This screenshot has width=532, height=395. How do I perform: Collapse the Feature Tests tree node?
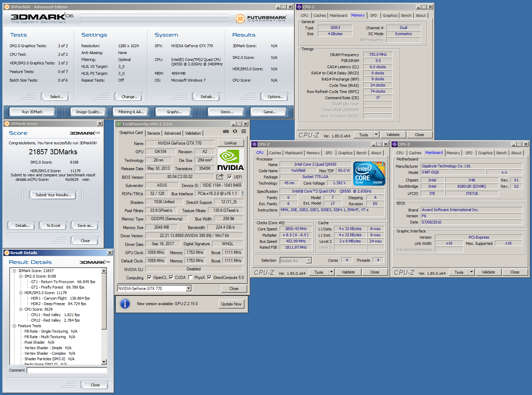point(14,326)
